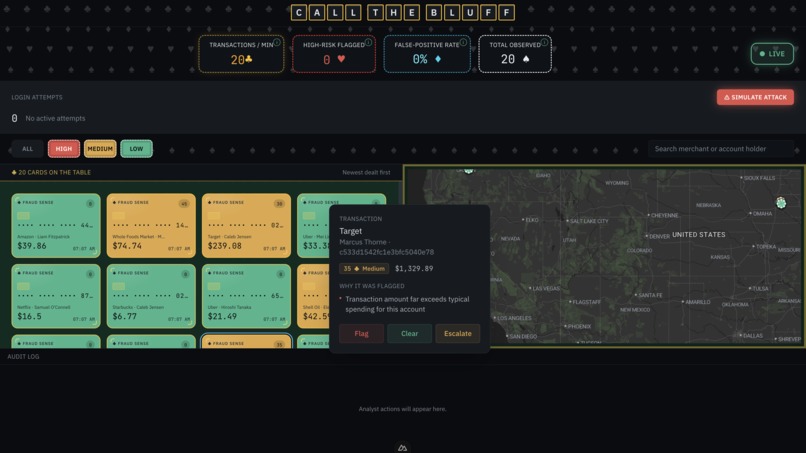The width and height of the screenshot is (806, 453).
Task: Open the Netflix $16.5 transaction card
Action: pos(56,296)
